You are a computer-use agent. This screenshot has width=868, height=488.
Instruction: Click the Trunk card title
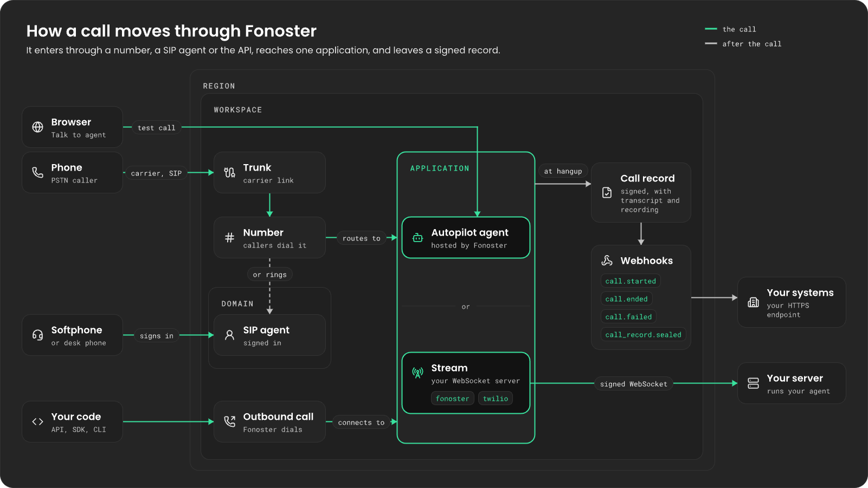(x=257, y=167)
